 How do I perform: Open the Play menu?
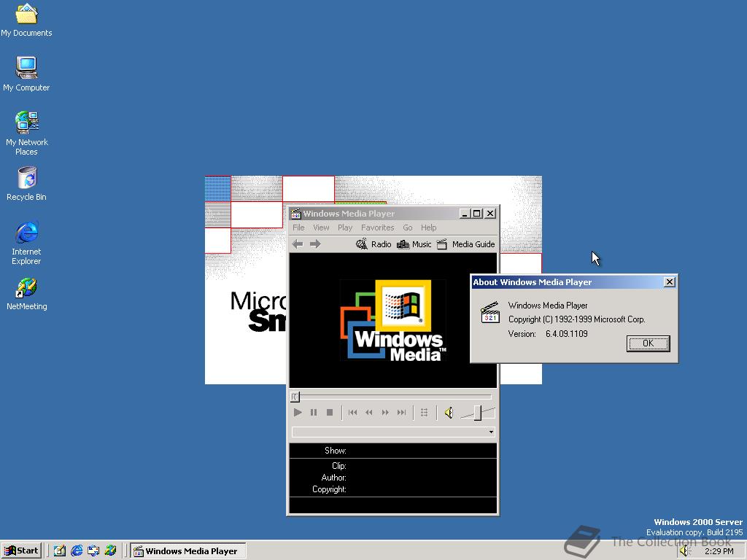345,227
